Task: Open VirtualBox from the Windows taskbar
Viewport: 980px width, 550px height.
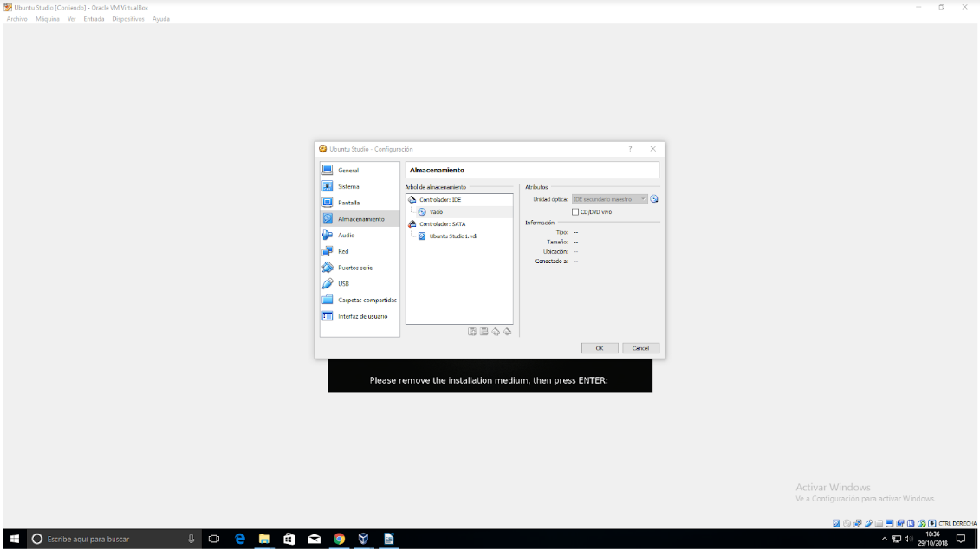Action: tap(363, 539)
